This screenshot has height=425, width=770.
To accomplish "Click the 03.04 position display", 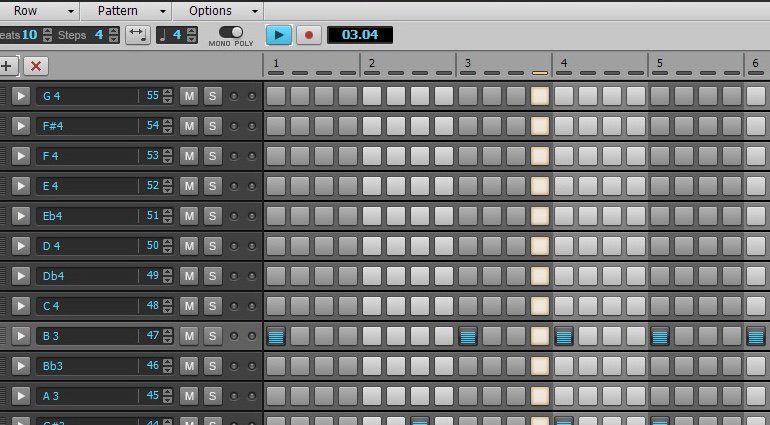I will click(359, 35).
